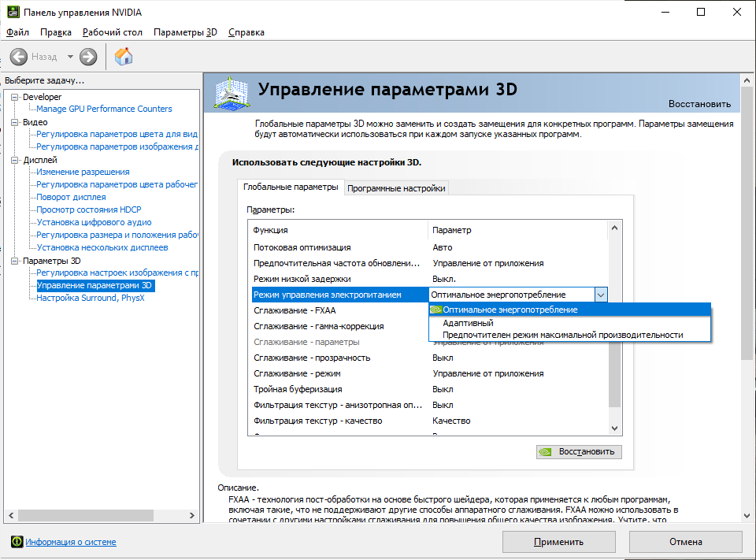Click Восстановить link in header
The width and height of the screenshot is (756, 560).
click(x=699, y=104)
